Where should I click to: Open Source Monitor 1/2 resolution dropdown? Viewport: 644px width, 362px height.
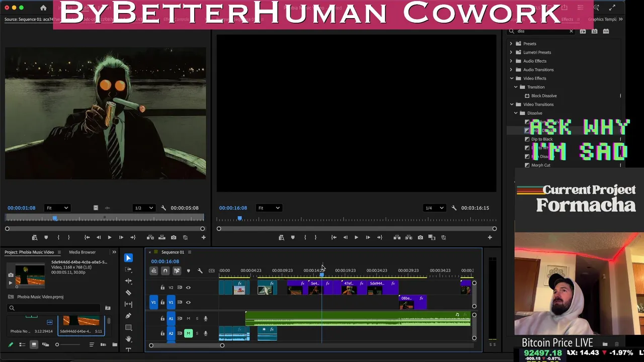(144, 208)
